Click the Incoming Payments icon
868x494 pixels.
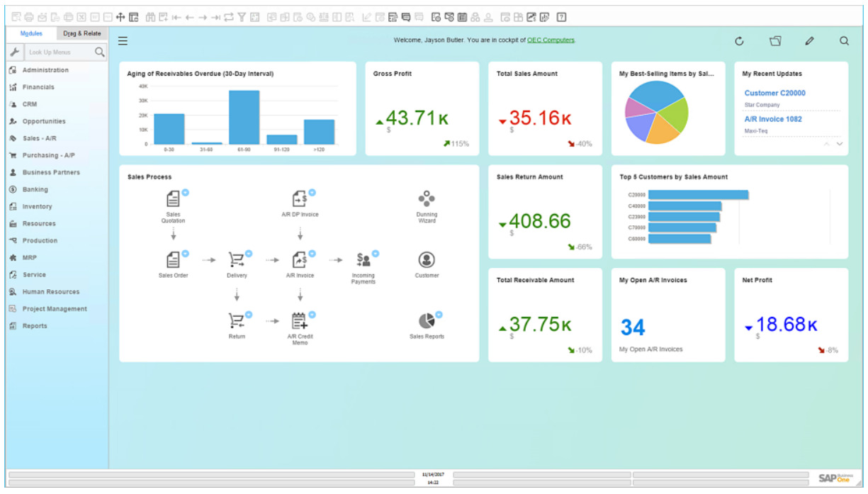coord(363,259)
